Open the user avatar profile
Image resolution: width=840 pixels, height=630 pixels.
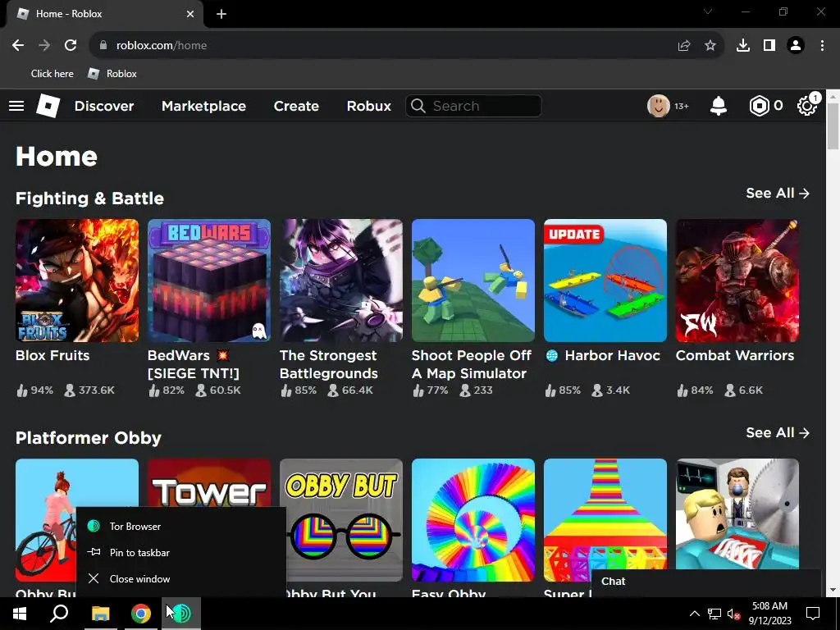tap(659, 106)
